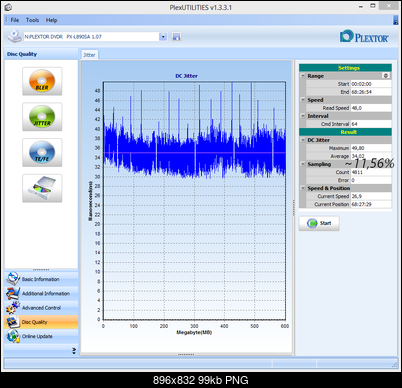Viewport: 402px width, 388px height.
Task: Collapse the Speed settings group
Action: coord(303,100)
